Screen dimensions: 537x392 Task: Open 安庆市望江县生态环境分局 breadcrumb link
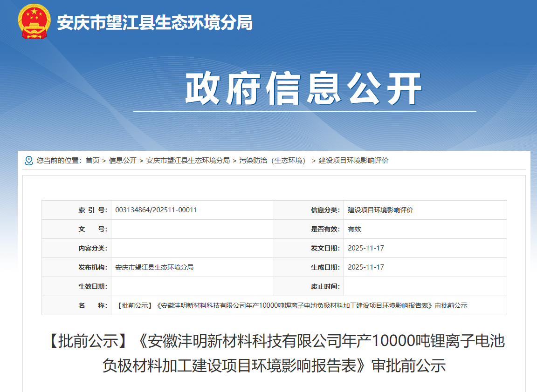(188, 161)
